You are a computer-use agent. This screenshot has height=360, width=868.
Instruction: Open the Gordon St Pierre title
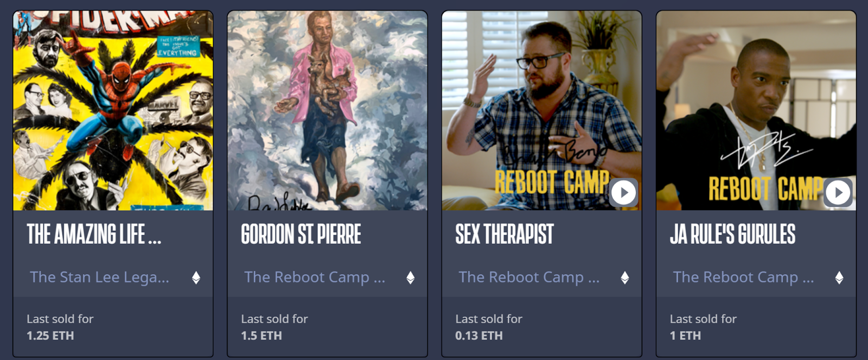[301, 235]
